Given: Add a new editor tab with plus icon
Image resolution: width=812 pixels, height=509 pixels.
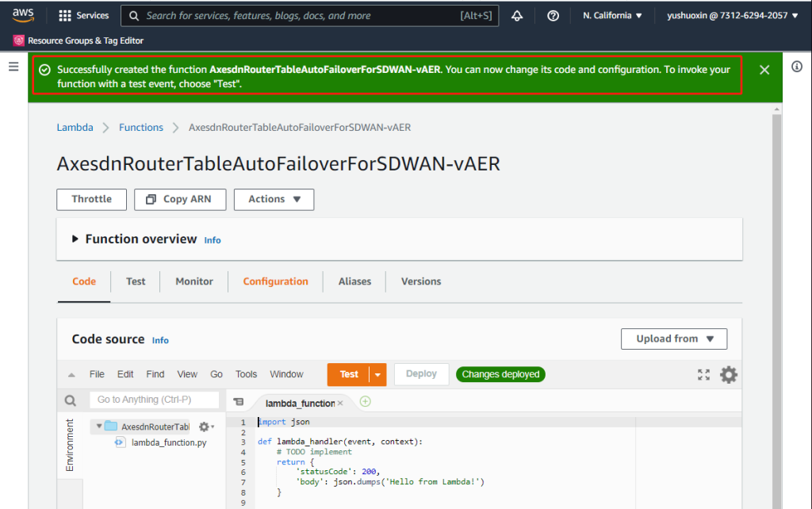Looking at the screenshot, I should coord(366,402).
